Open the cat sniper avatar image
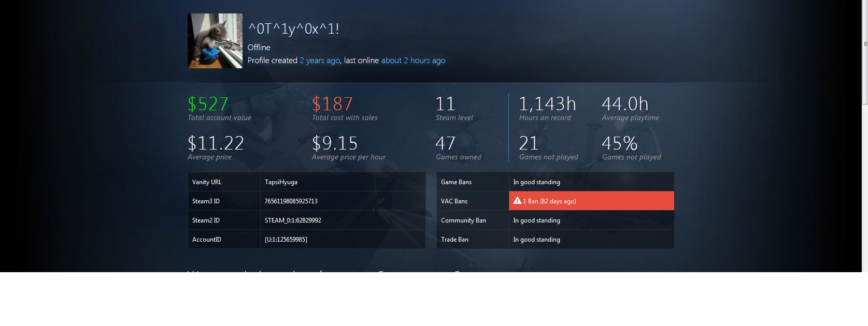 pyautogui.click(x=215, y=41)
